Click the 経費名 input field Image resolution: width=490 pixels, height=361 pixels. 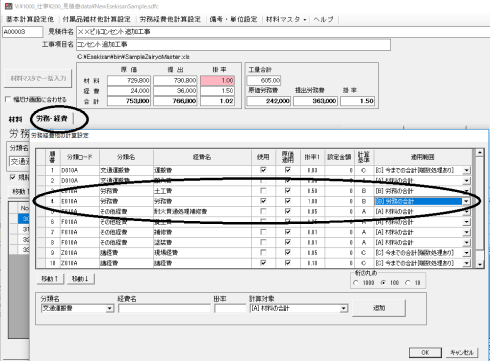point(164,308)
